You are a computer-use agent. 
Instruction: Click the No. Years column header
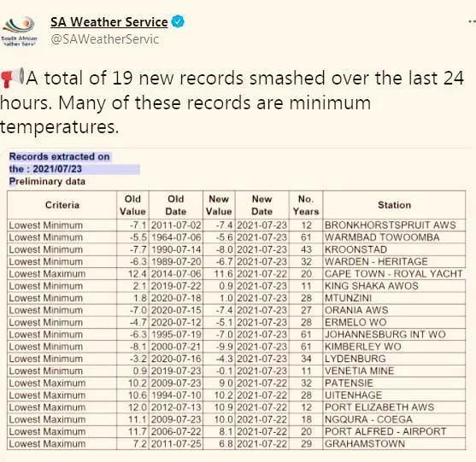pyautogui.click(x=306, y=205)
